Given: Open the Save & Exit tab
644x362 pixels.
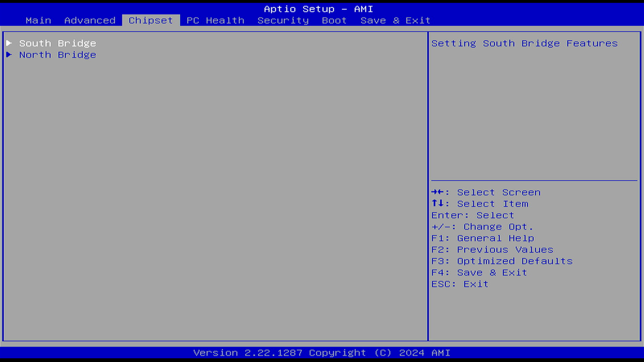Looking at the screenshot, I should 395,21.
